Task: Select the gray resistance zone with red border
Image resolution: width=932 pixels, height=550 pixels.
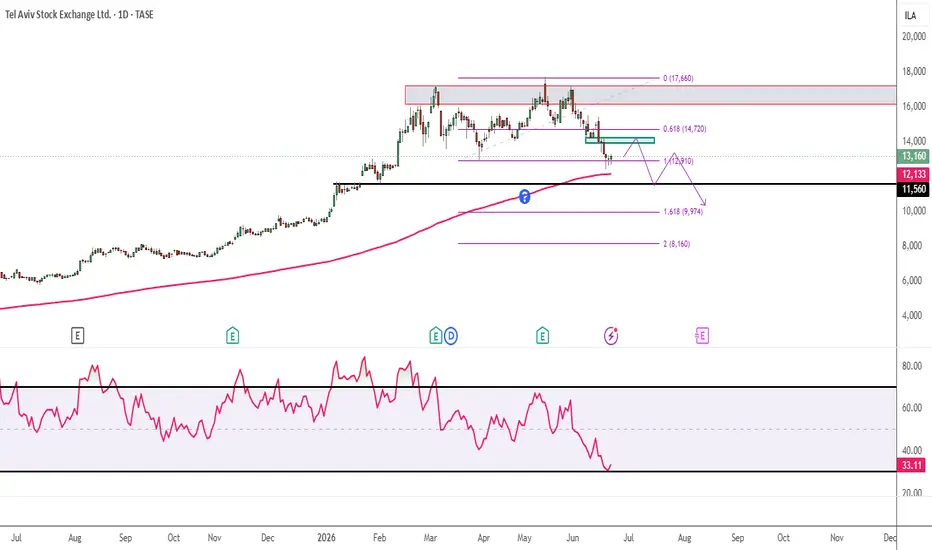Action: (x=650, y=95)
